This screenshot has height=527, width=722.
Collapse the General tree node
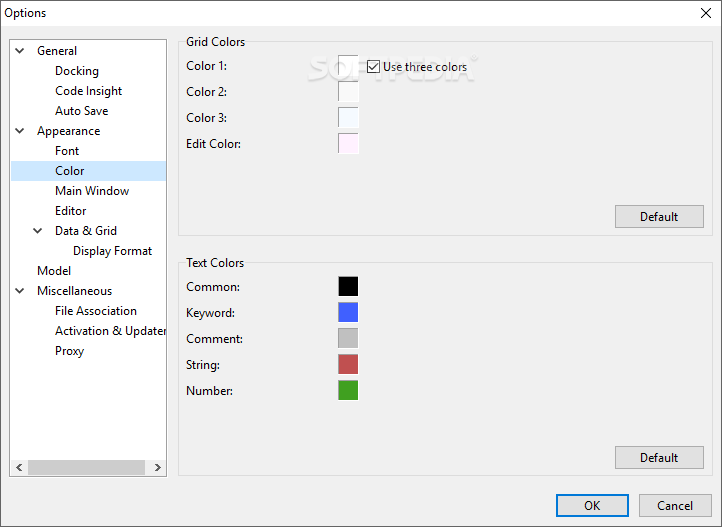[x=21, y=51]
